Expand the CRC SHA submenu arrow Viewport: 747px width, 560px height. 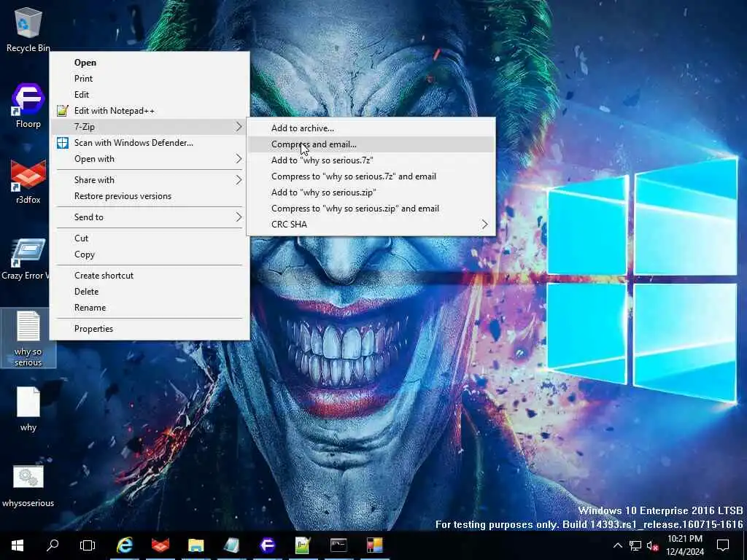coord(484,225)
